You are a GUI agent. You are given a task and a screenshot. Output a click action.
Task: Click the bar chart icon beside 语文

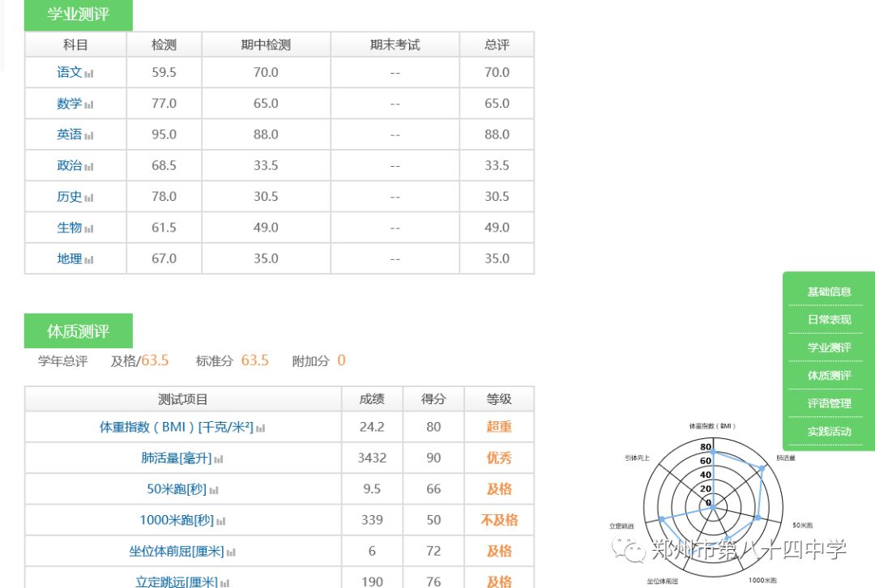pyautogui.click(x=89, y=74)
